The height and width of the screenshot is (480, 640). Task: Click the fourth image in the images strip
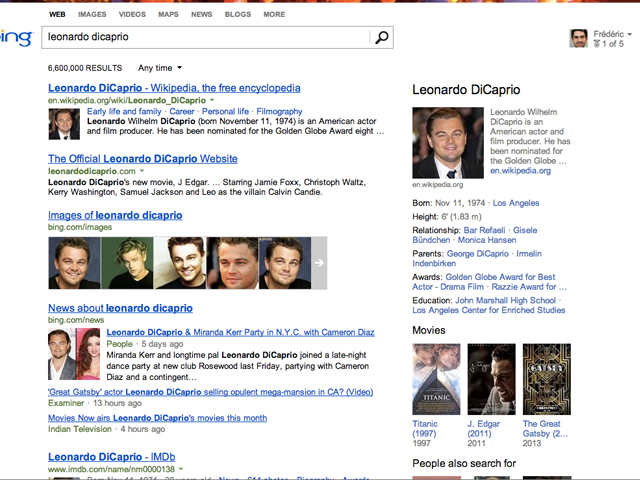[x=232, y=263]
